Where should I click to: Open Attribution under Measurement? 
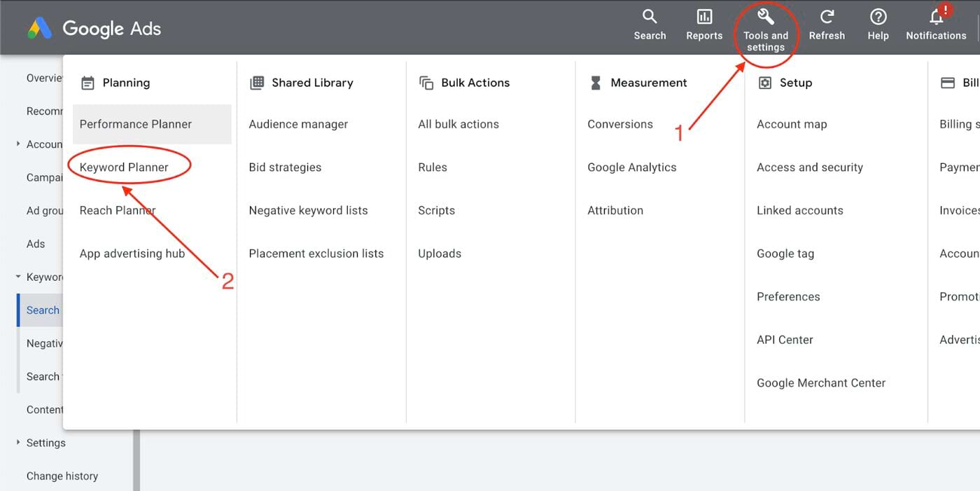coord(615,210)
